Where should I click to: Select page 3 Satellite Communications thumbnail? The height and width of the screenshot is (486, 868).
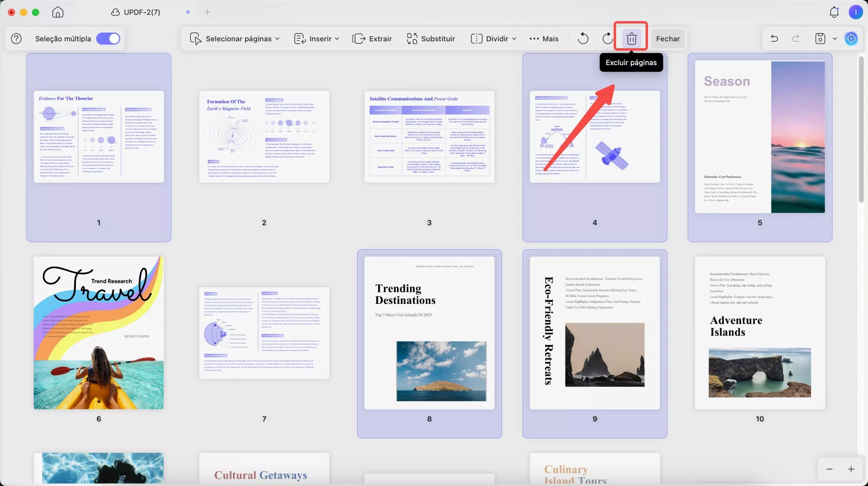coord(429,137)
